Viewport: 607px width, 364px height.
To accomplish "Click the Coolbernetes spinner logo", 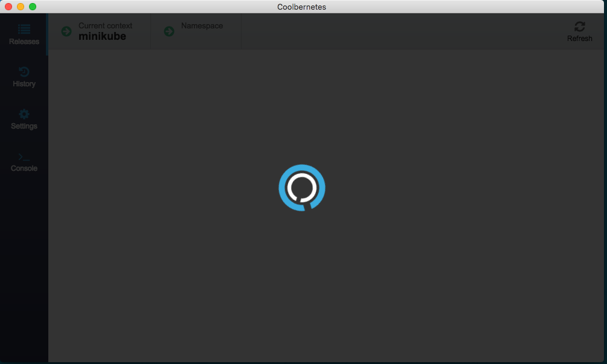I will pos(301,188).
